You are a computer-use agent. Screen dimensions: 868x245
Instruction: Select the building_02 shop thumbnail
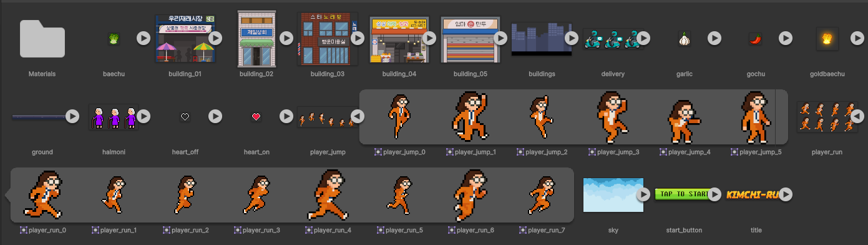pos(256,39)
